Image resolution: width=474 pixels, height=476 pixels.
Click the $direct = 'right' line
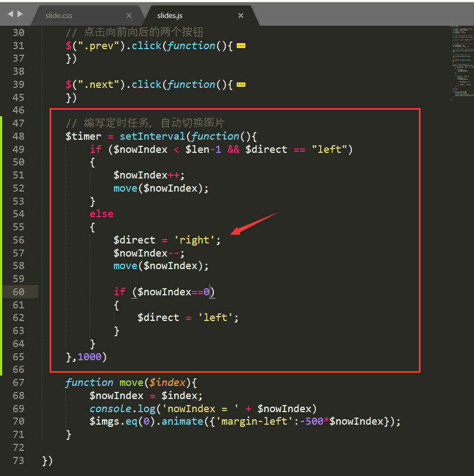167,240
